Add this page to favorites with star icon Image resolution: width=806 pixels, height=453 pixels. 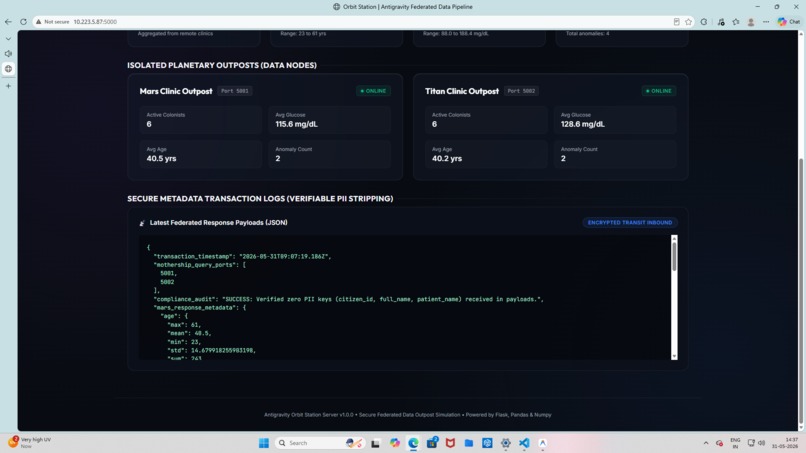click(688, 22)
